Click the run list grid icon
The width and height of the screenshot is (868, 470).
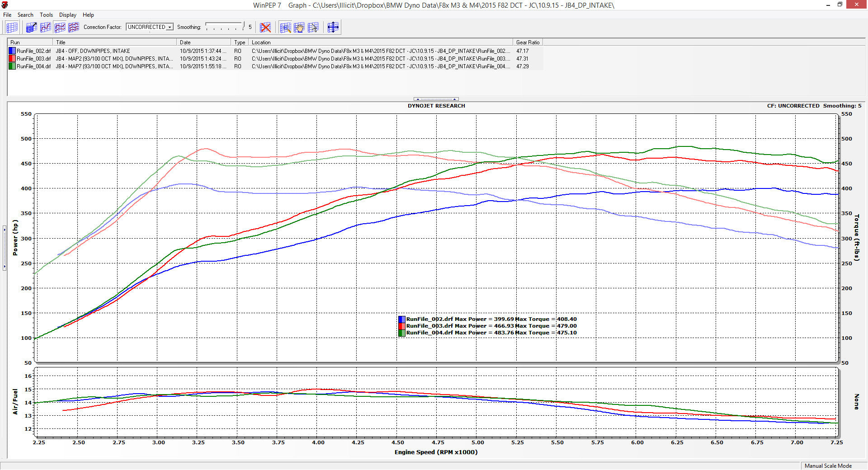(12, 28)
